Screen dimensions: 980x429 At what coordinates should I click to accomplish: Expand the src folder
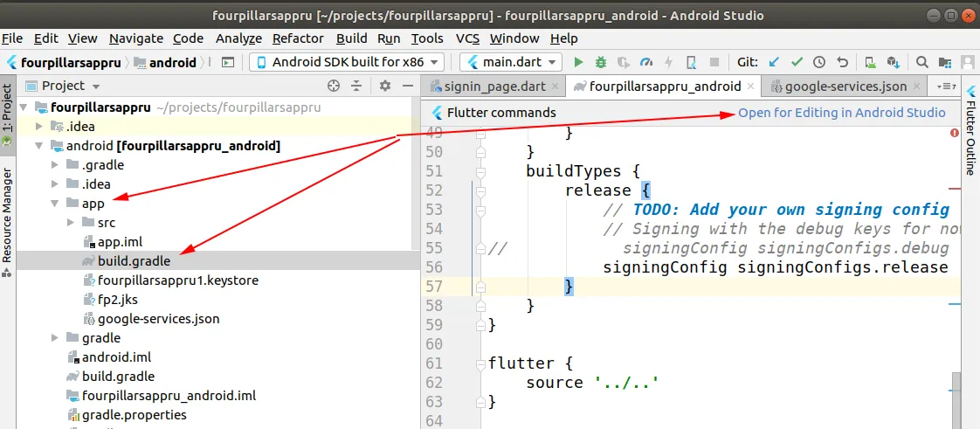point(71,223)
